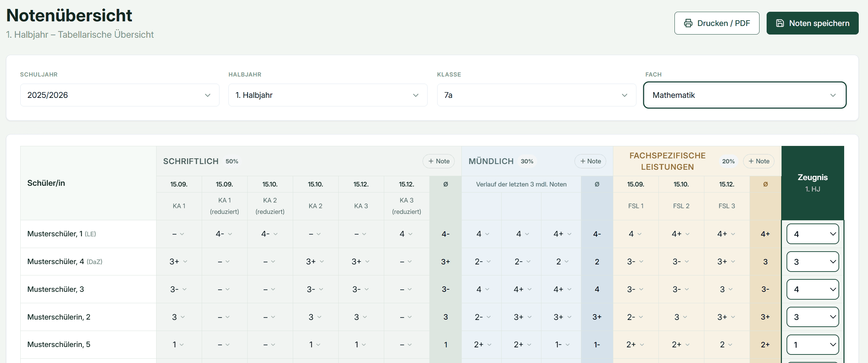Click written average 3+ for Musterschüler, 4
The height and width of the screenshot is (363, 868).
coord(445,262)
